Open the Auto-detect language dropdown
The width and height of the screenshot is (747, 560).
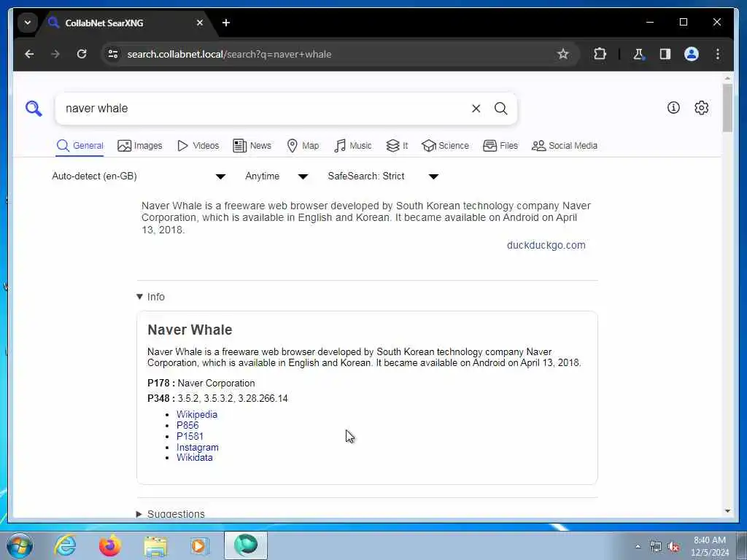[x=139, y=176]
